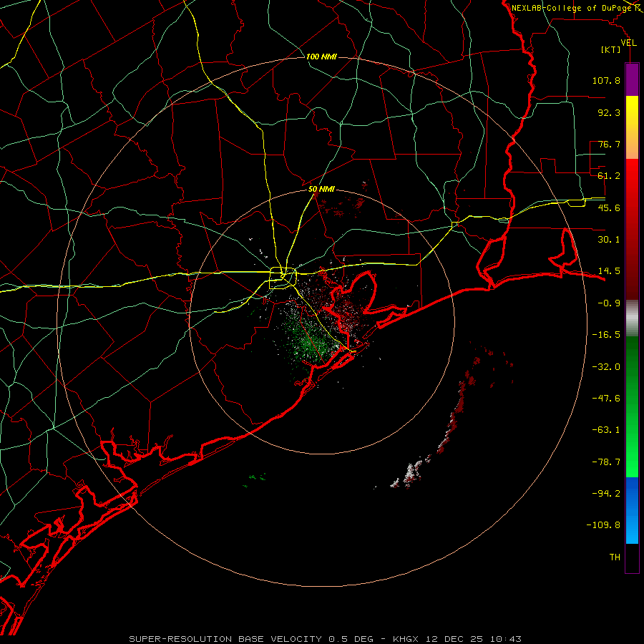The image size is (644, 644).
Task: Click the SUPER-RESOLUTION BASE VELOCITY caption
Action: (x=225, y=639)
